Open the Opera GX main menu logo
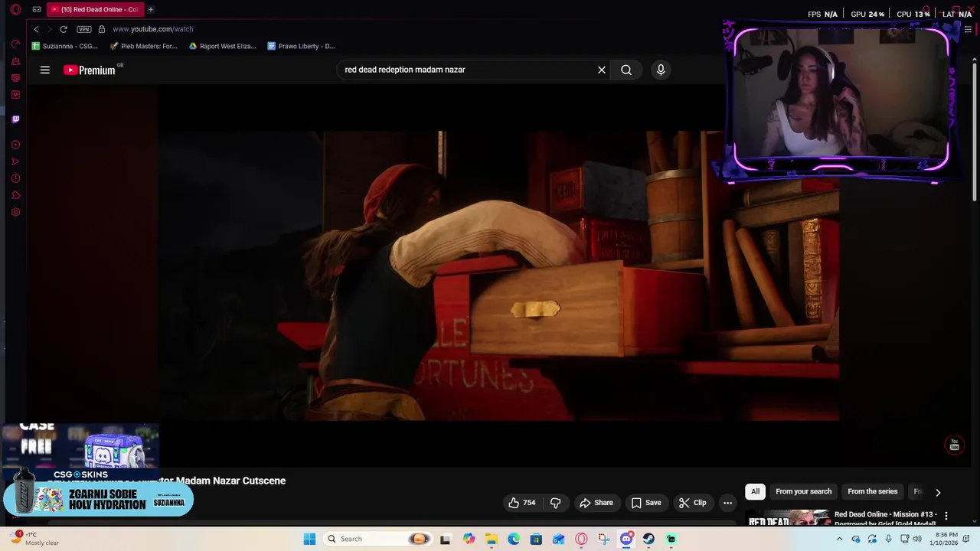This screenshot has height=551, width=980. point(15,9)
